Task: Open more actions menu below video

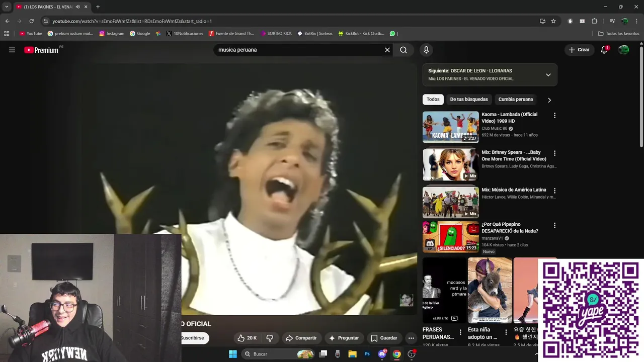Action: pos(411,338)
